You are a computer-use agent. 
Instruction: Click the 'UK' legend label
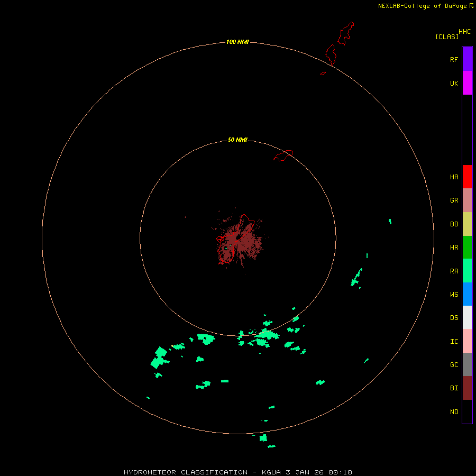[x=454, y=83]
